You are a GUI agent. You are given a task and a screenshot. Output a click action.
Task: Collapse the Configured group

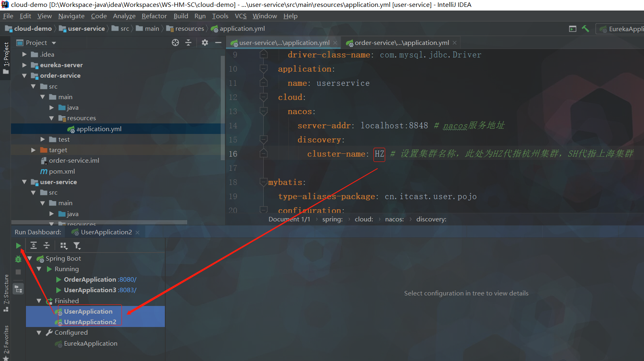coord(39,333)
